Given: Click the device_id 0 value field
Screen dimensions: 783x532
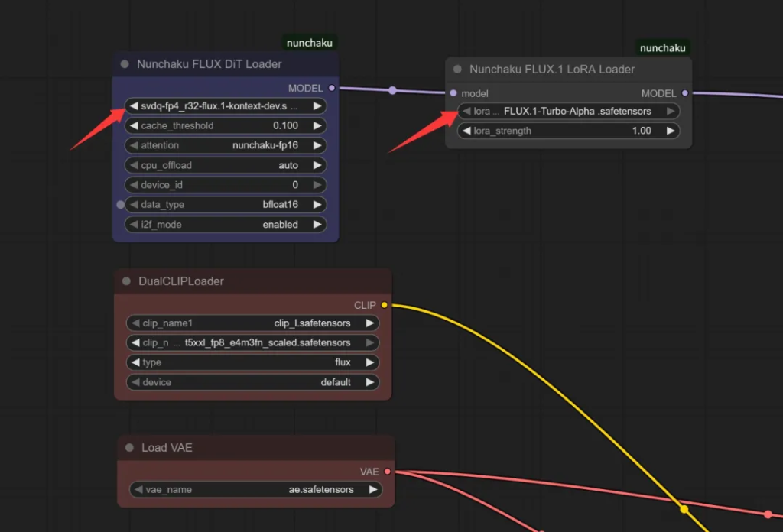Looking at the screenshot, I should pyautogui.click(x=226, y=185).
